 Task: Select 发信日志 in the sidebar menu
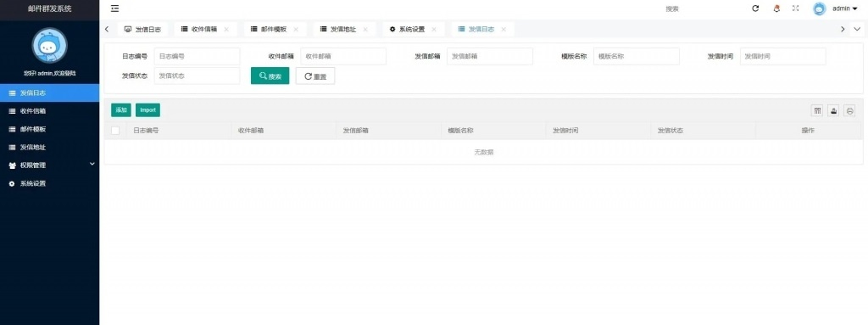pyautogui.click(x=50, y=93)
